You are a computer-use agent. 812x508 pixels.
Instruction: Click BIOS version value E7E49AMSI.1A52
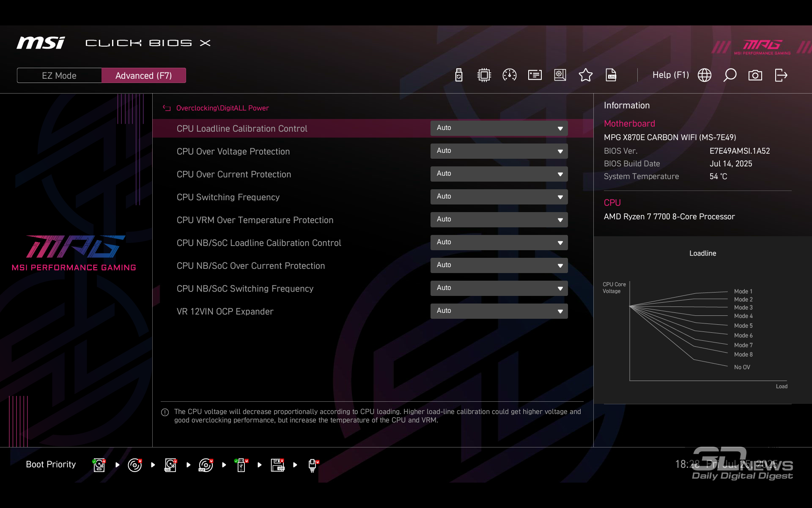pyautogui.click(x=740, y=151)
